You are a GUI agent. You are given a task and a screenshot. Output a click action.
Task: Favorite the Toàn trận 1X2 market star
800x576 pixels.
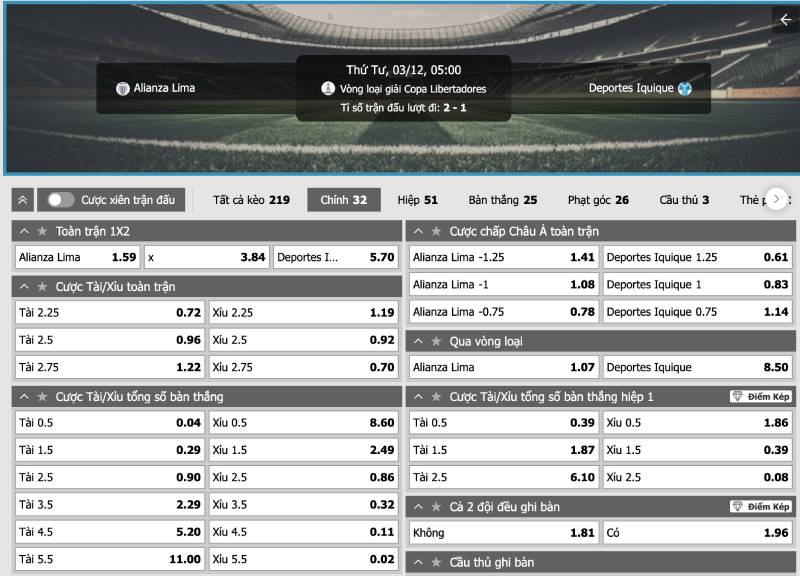pyautogui.click(x=42, y=231)
